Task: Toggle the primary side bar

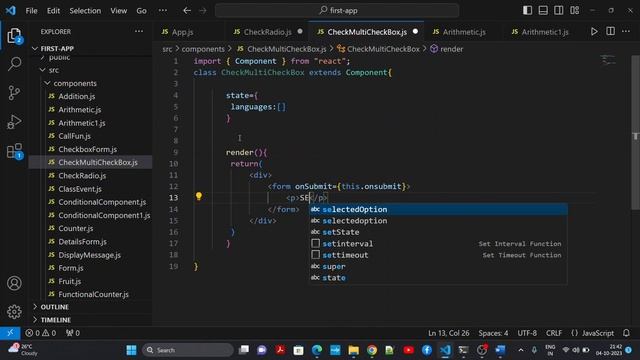Action: click(x=527, y=11)
